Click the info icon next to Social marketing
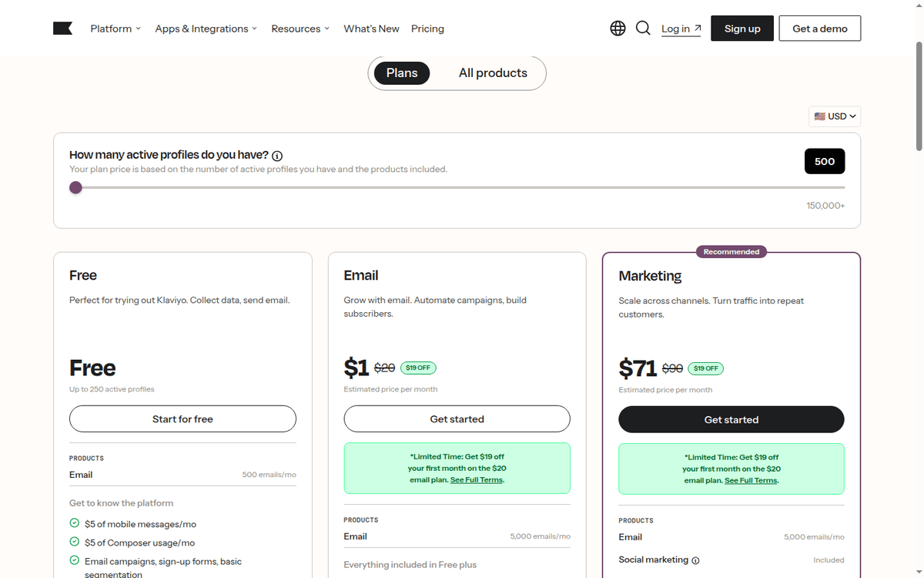This screenshot has height=578, width=924. pos(695,560)
